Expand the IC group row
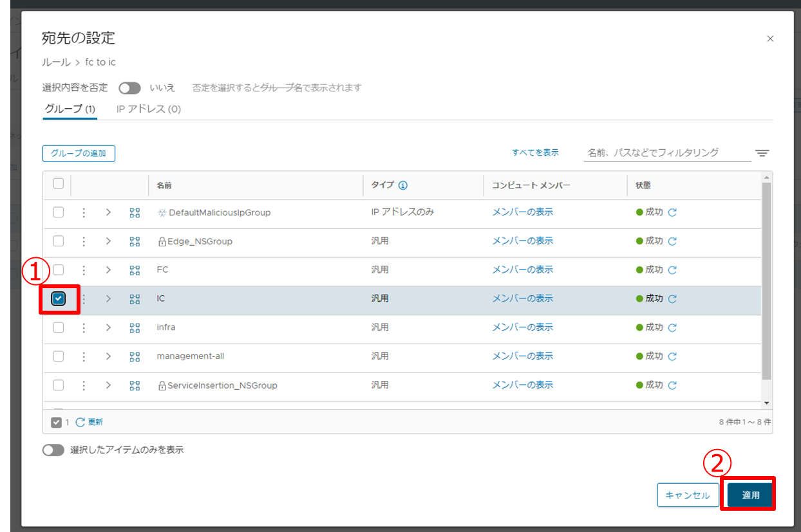Screen dimensions: 801x532 [108, 298]
